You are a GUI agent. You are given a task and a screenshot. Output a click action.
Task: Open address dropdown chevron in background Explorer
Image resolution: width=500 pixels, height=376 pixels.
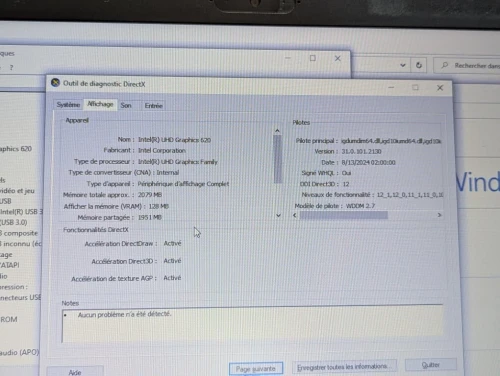pyautogui.click(x=403, y=65)
